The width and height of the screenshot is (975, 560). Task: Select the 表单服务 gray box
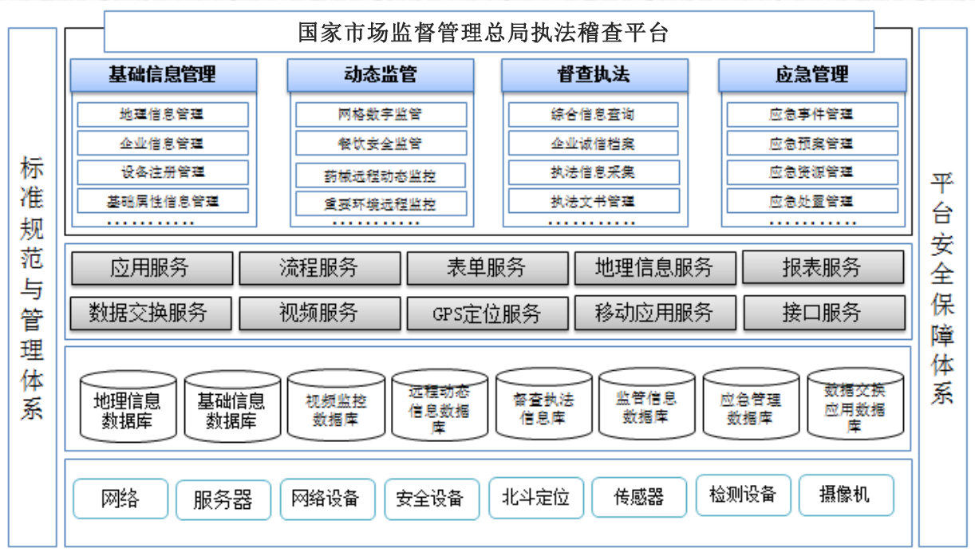[x=487, y=268]
